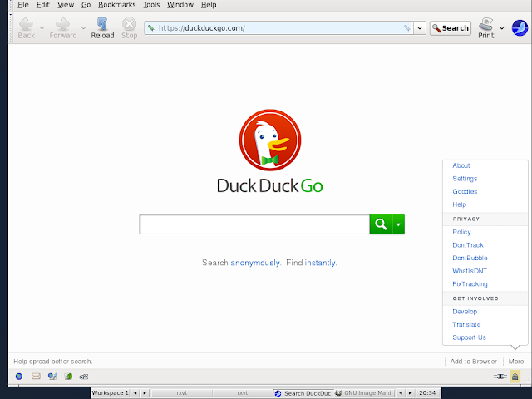Open the Translate link
Image resolution: width=532 pixels, height=399 pixels.
coord(466,324)
